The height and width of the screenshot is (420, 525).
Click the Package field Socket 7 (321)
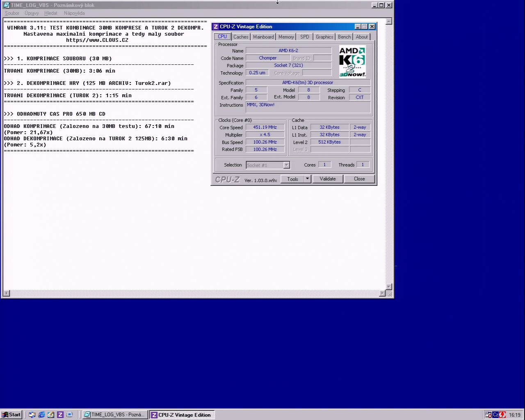(288, 65)
